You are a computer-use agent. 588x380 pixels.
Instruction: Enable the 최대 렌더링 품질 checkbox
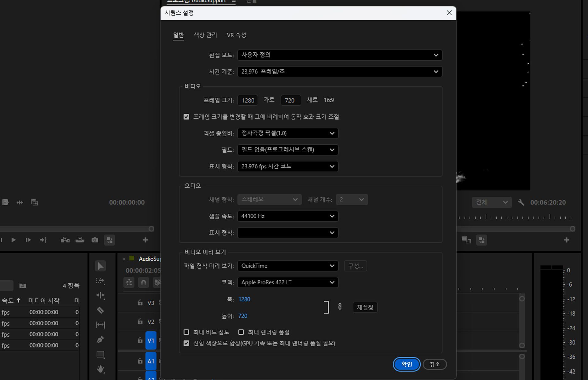click(x=241, y=332)
